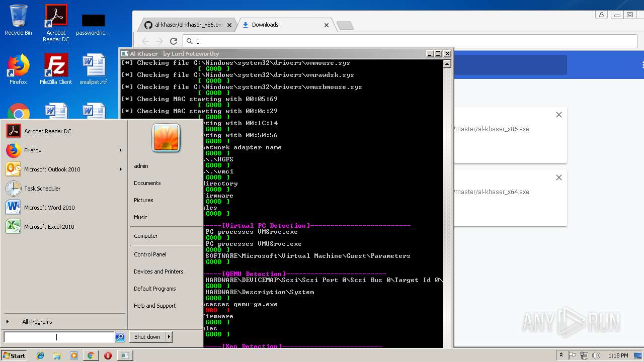Dismiss the al-khaser_x64.exe download entry
Image resolution: width=644 pixels, height=362 pixels.
(558, 177)
